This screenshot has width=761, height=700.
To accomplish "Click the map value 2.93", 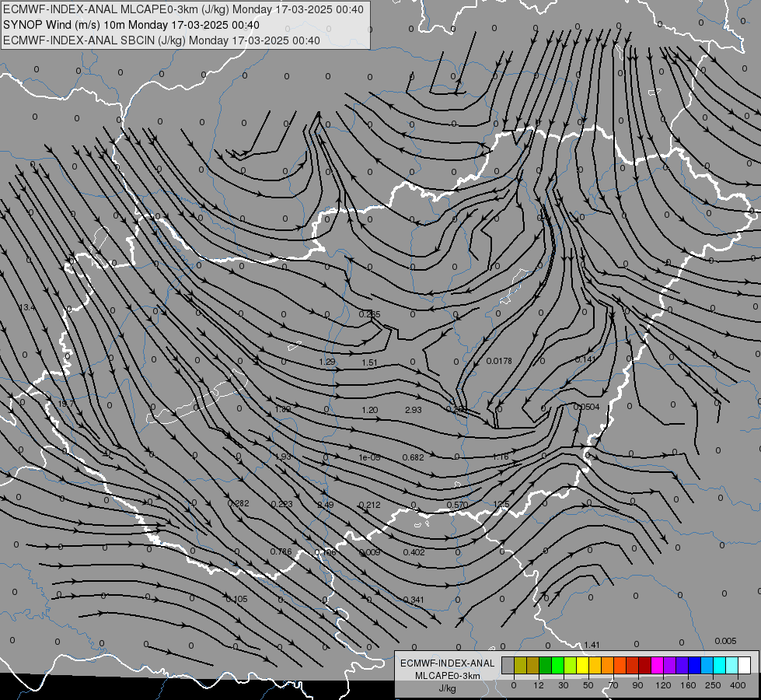I will (x=413, y=410).
